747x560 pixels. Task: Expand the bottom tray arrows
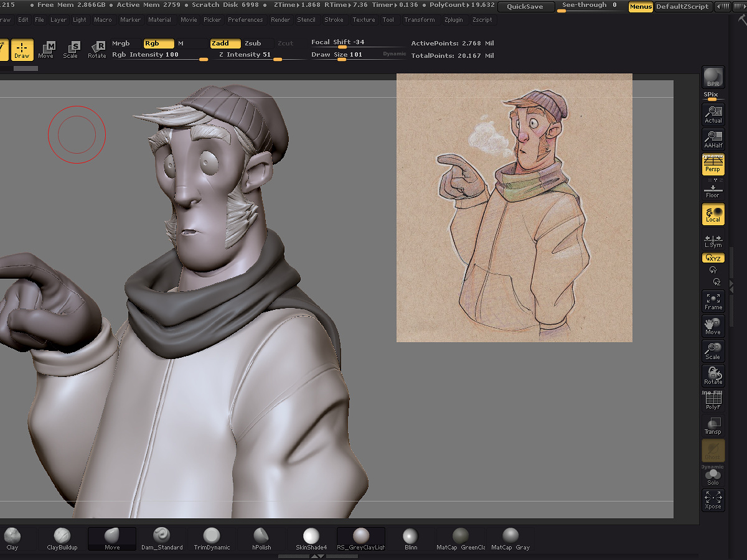317,556
